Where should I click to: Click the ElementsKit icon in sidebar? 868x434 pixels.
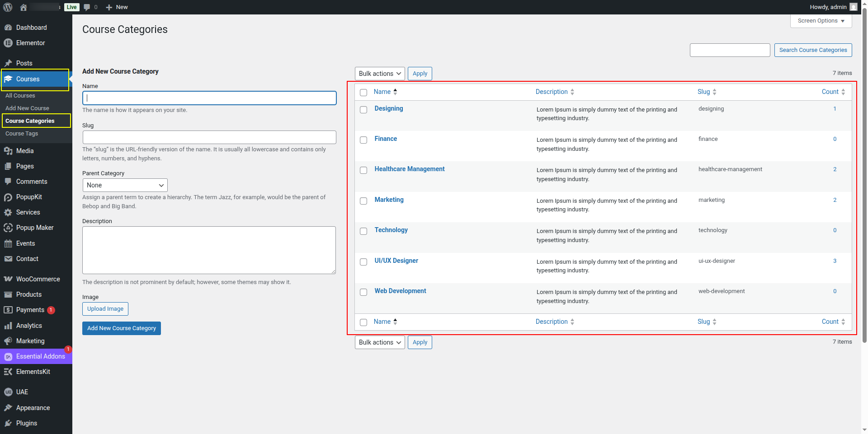click(8, 372)
